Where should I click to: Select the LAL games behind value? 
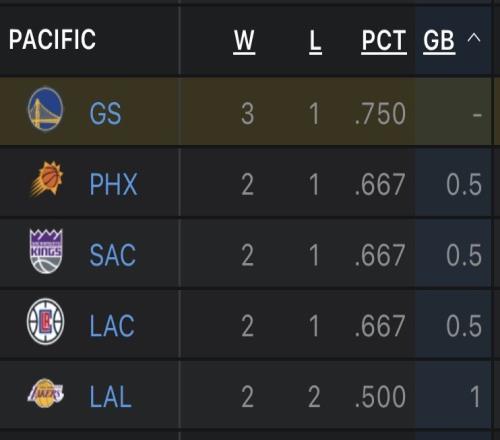(475, 397)
